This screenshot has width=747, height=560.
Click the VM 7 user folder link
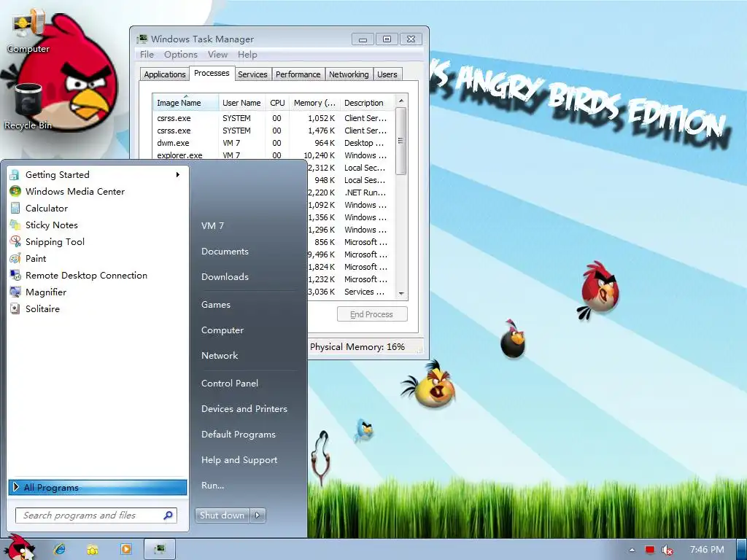coord(212,226)
